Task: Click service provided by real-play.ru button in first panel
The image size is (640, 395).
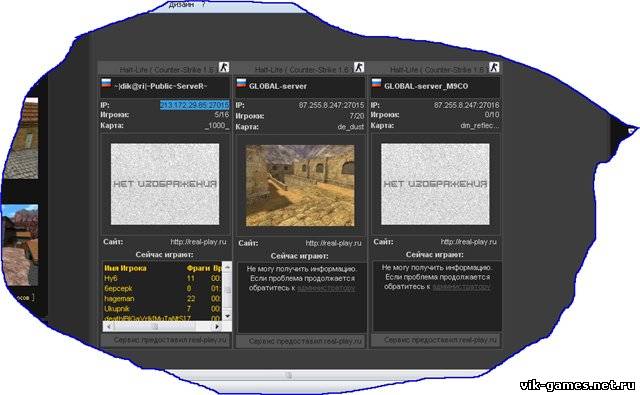Action: coord(165,340)
